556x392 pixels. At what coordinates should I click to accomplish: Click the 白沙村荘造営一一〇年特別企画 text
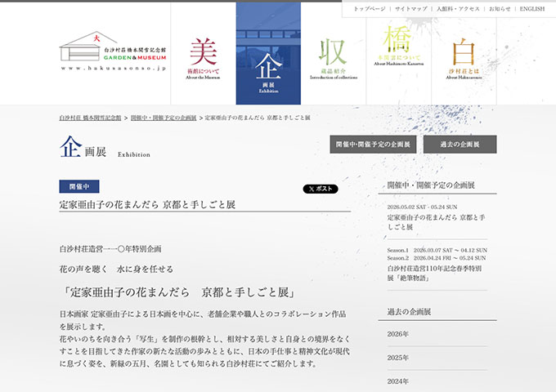tap(110, 249)
